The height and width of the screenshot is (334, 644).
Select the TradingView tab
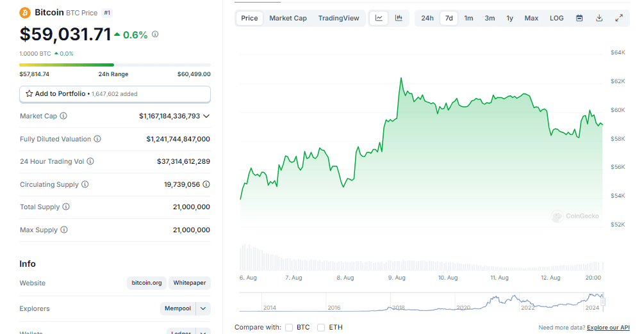pyautogui.click(x=338, y=18)
